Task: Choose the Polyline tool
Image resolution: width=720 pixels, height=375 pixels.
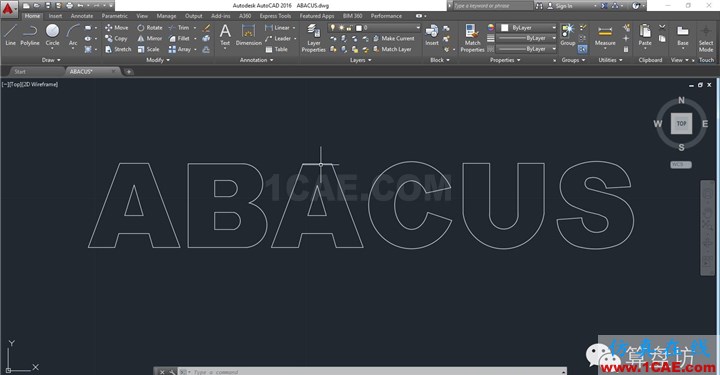Action: pyautogui.click(x=30, y=35)
